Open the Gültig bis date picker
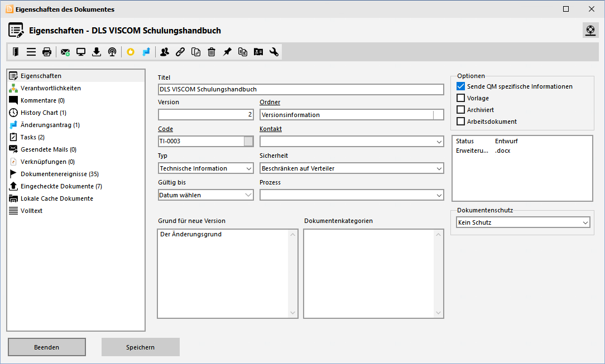 (248, 195)
